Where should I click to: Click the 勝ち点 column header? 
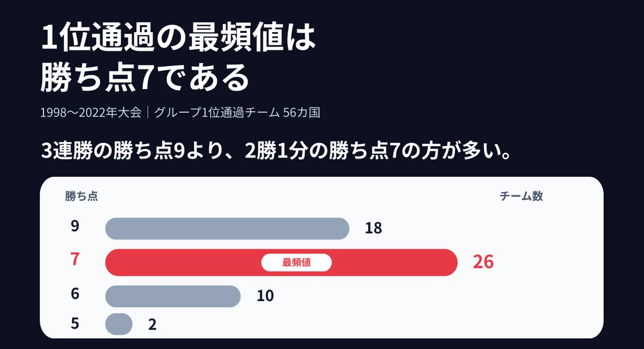(x=82, y=197)
